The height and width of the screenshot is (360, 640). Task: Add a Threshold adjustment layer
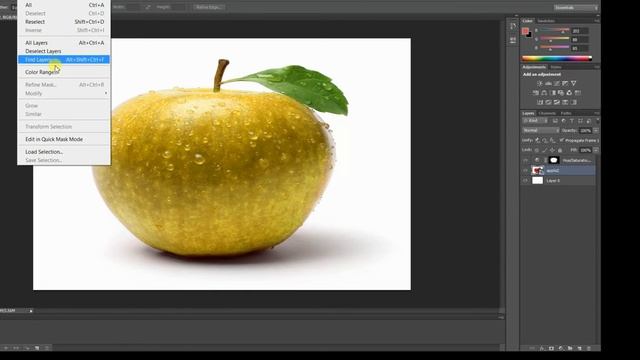click(x=557, y=102)
